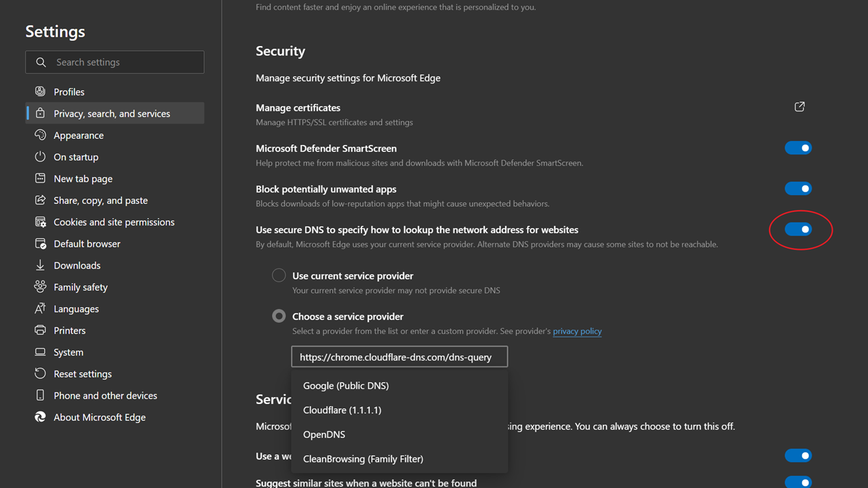Toggle Microsoft Defender SmartScreen off

click(798, 148)
